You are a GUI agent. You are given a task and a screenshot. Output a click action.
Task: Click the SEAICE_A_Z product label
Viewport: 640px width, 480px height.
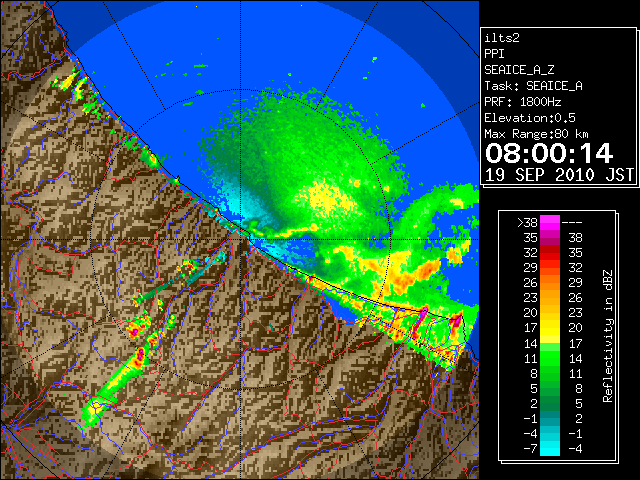coord(519,70)
